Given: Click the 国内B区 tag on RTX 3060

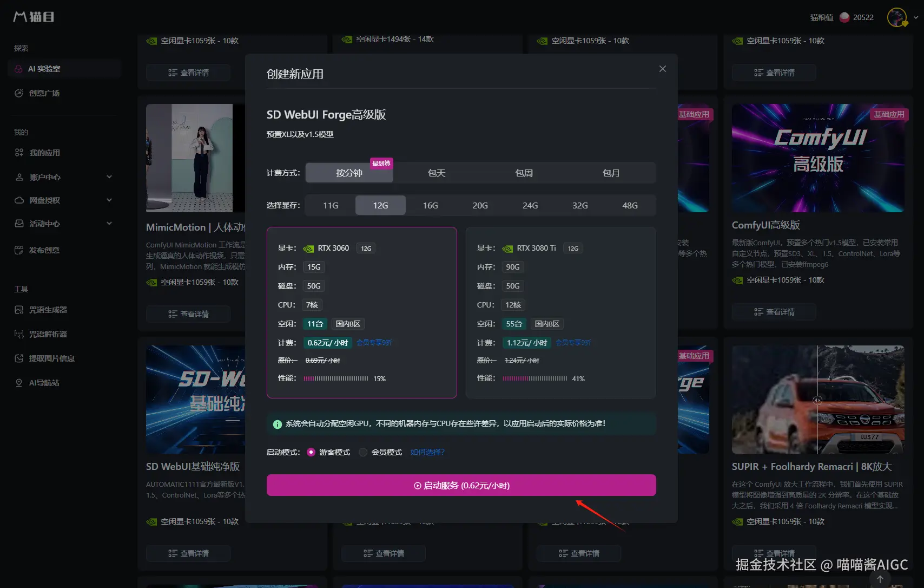Looking at the screenshot, I should point(348,324).
